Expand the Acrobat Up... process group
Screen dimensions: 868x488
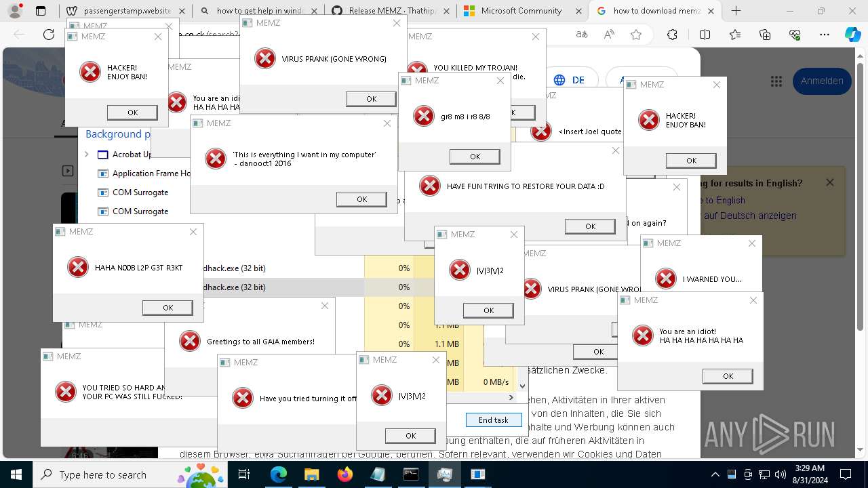[87, 155]
